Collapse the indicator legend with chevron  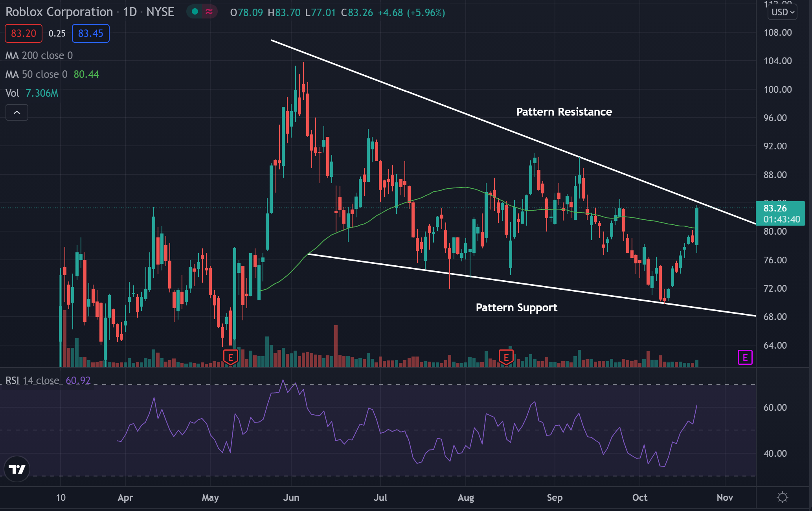tap(17, 112)
